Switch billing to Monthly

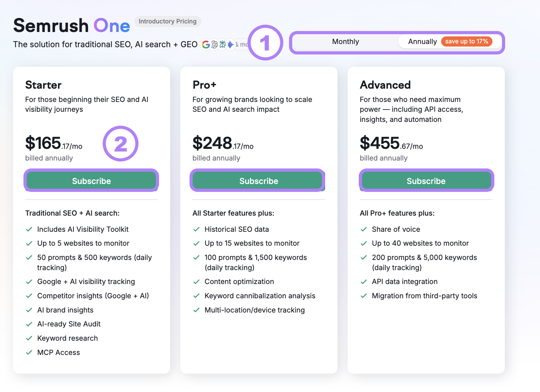[345, 41]
